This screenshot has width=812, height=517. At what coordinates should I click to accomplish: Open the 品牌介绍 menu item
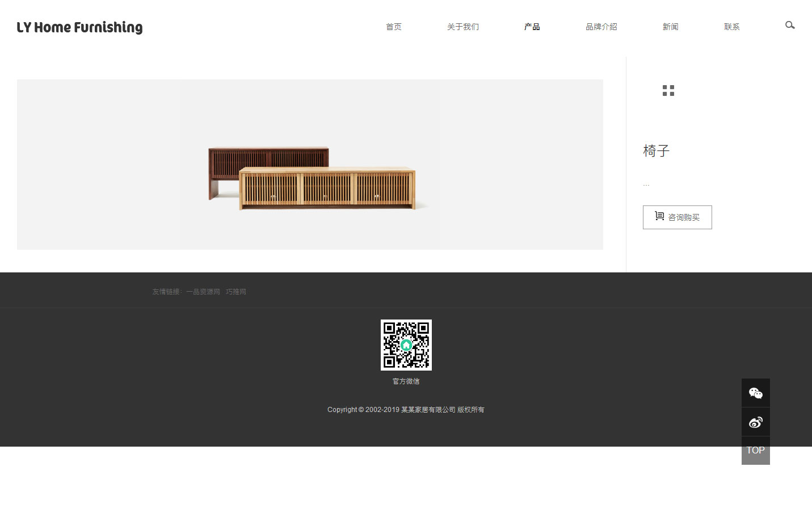[x=601, y=27]
